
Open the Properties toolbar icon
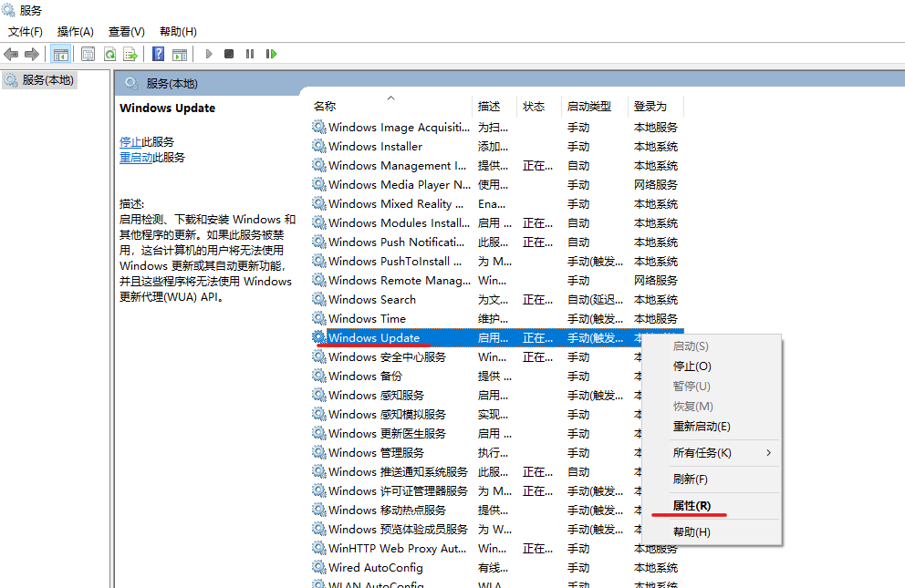(x=88, y=54)
